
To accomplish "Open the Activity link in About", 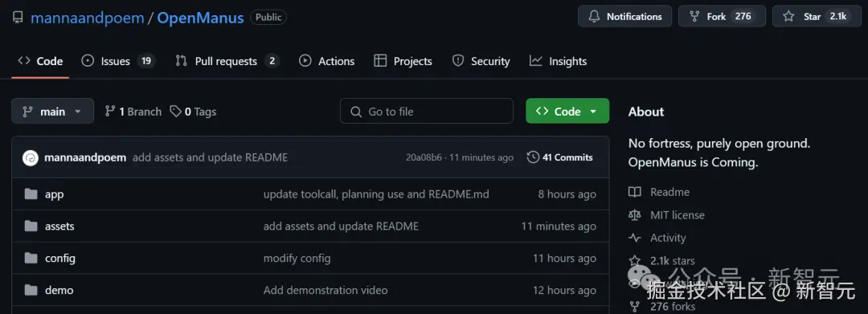I will [x=668, y=238].
